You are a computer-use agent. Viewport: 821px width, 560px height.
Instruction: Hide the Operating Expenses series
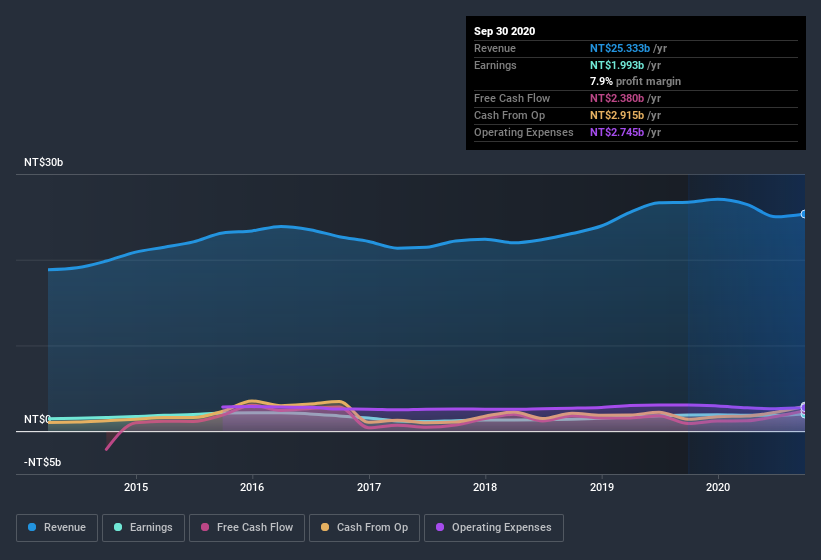[493, 528]
